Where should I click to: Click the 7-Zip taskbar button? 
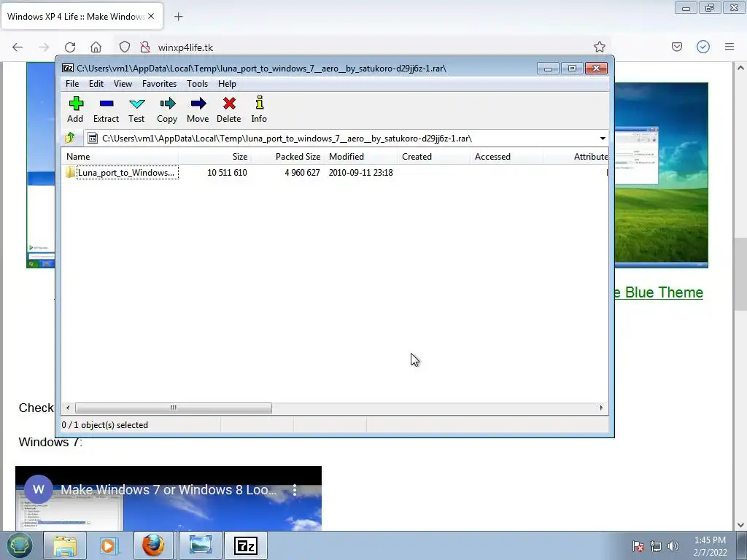click(x=246, y=545)
